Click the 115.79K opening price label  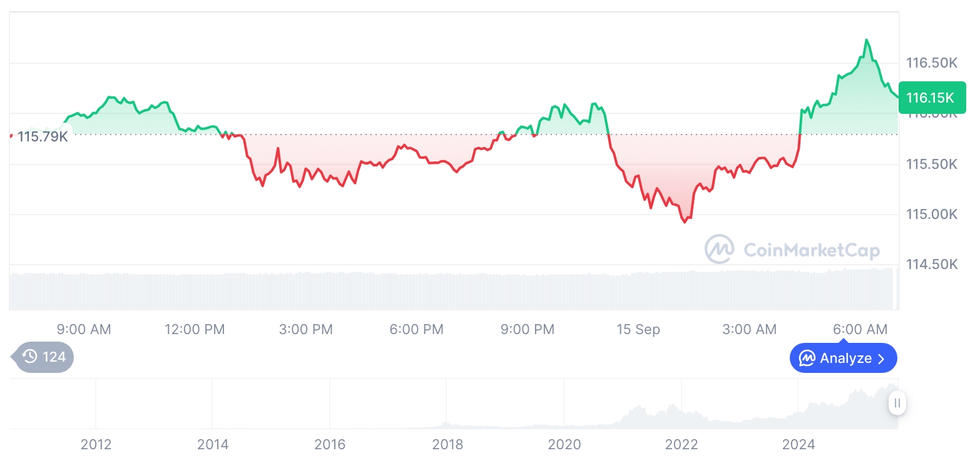pos(42,136)
